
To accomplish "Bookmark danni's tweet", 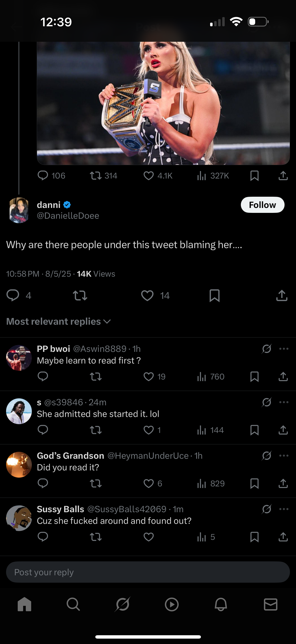I will tap(214, 296).
